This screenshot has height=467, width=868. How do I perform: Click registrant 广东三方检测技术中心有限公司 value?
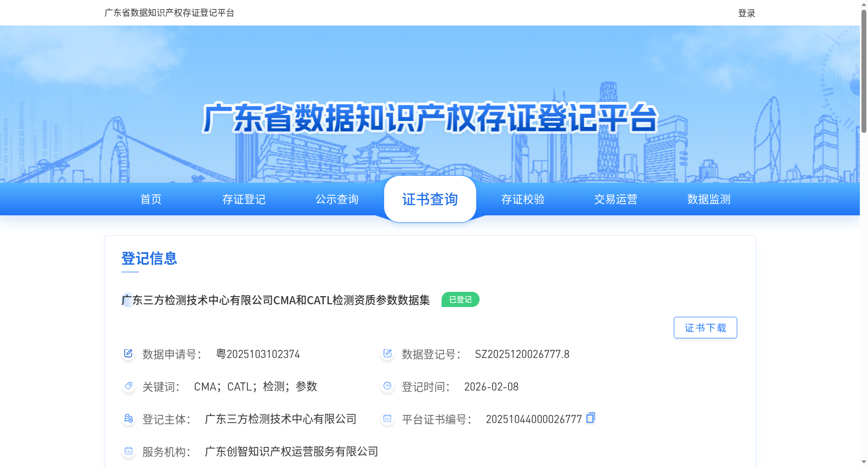click(x=280, y=419)
